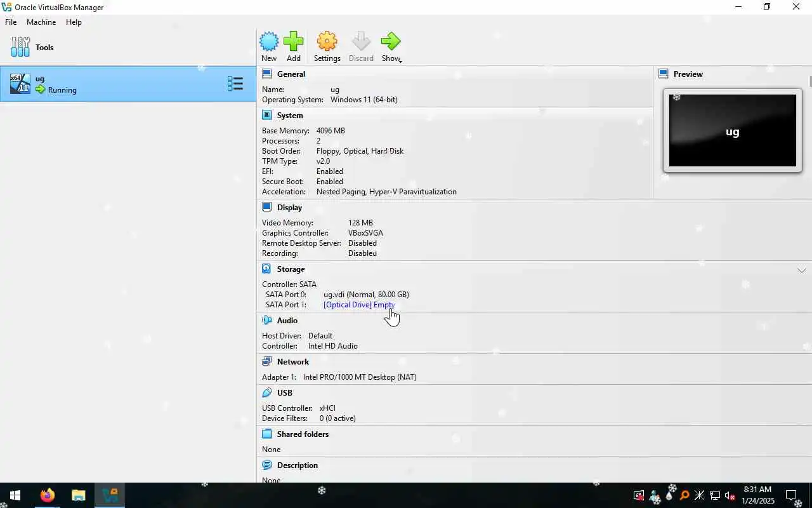The image size is (812, 508).
Task: Click the orange magnifier tray icon
Action: pos(684,495)
